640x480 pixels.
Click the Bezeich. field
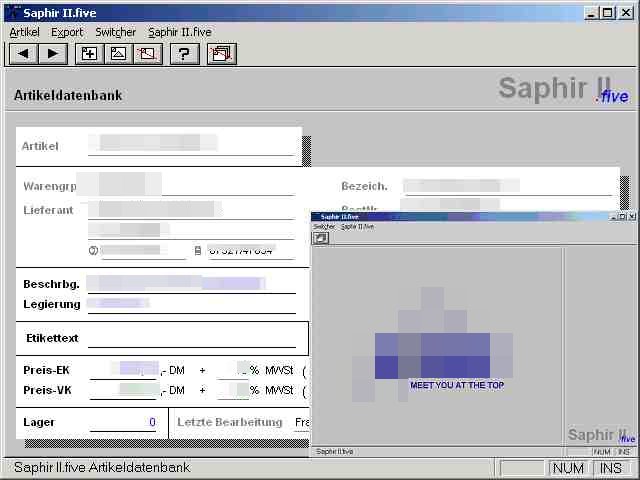[x=507, y=186]
